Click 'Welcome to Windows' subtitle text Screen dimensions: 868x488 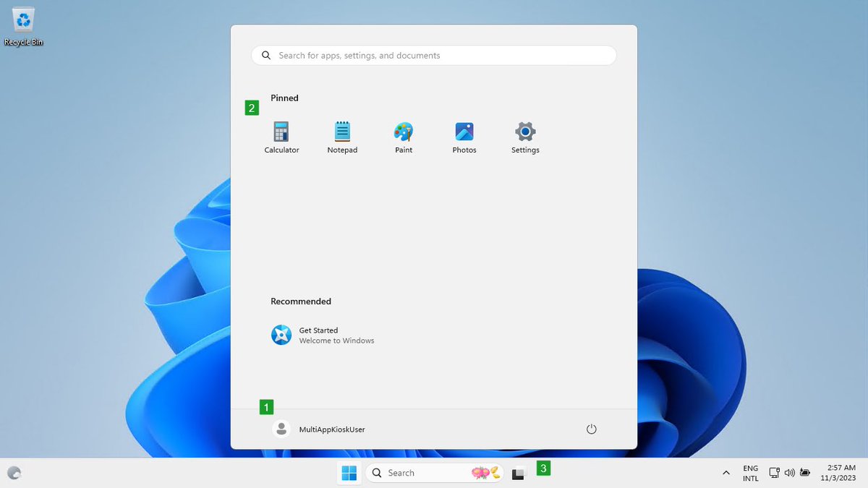(336, 341)
